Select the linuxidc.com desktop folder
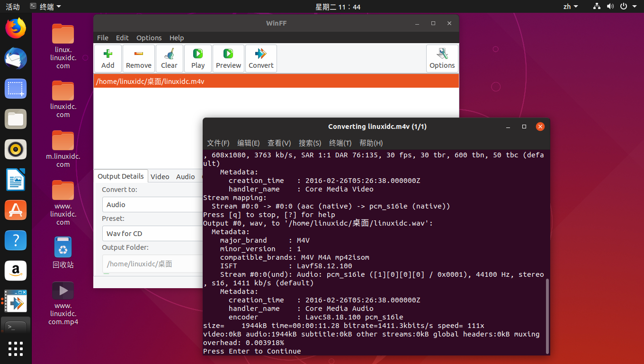This screenshot has width=644, height=364. coord(63,99)
